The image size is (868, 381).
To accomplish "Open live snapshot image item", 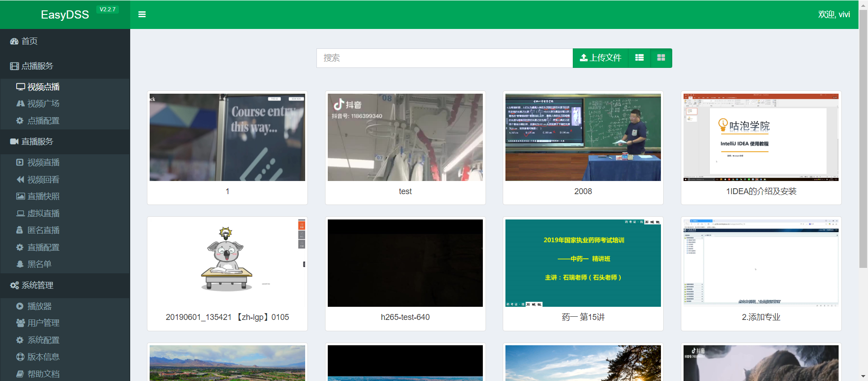I will (x=43, y=196).
